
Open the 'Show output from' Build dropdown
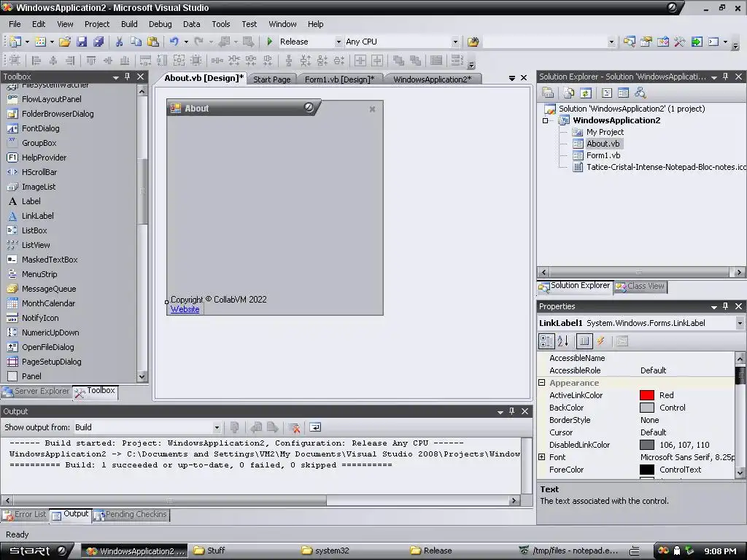coord(217,427)
